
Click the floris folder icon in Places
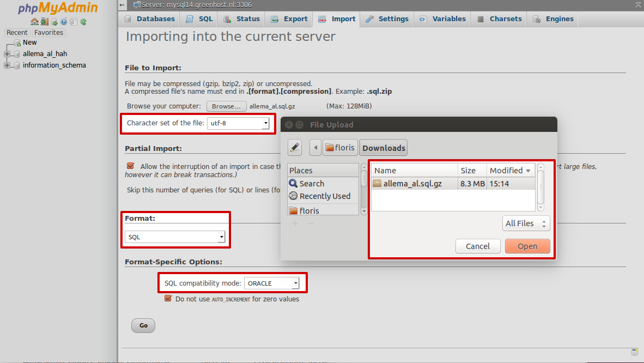pyautogui.click(x=293, y=211)
